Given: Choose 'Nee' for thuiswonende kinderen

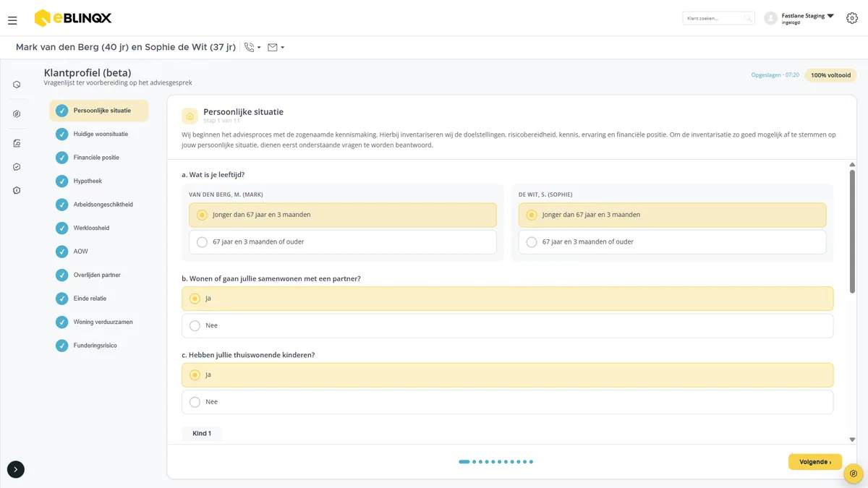Looking at the screenshot, I should (x=507, y=402).
